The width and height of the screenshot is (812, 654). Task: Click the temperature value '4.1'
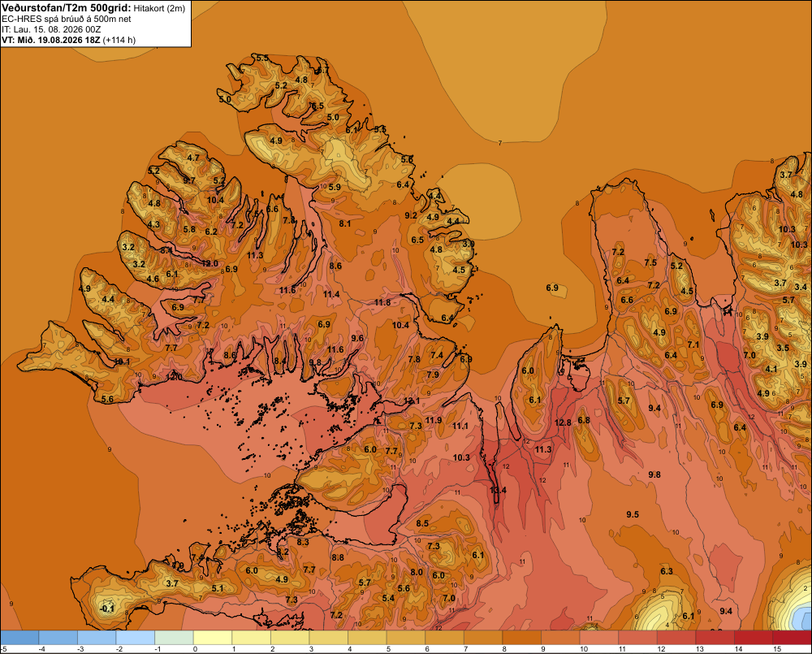point(771,369)
